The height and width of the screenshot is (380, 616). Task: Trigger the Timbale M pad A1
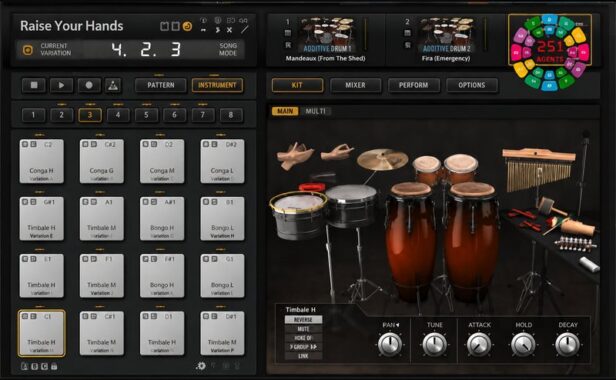(102, 218)
